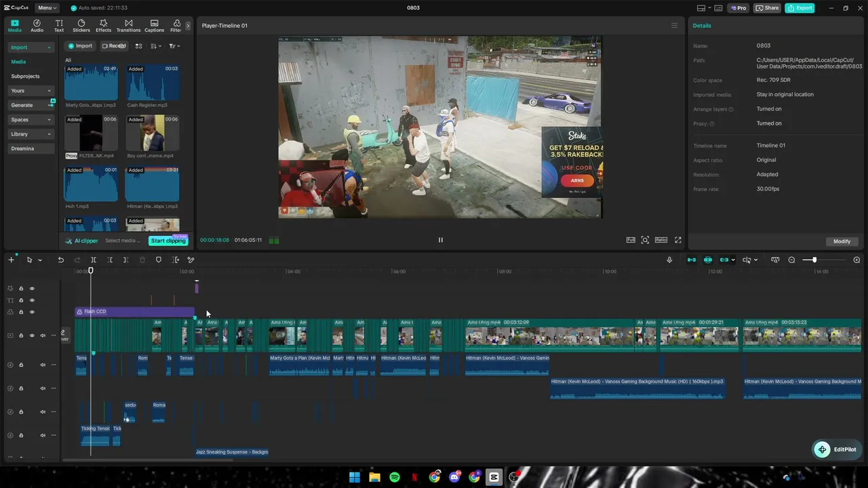868x488 pixels.
Task: Split the clip at the playhead
Action: click(x=94, y=260)
